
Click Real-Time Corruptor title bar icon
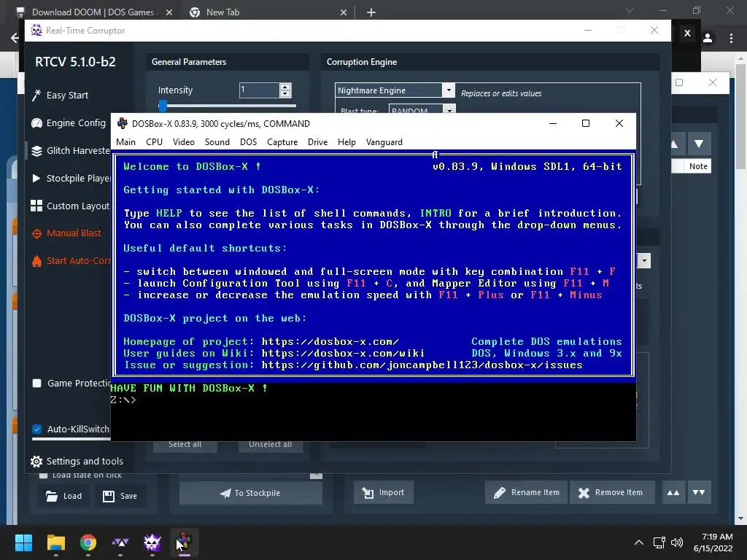point(36,30)
